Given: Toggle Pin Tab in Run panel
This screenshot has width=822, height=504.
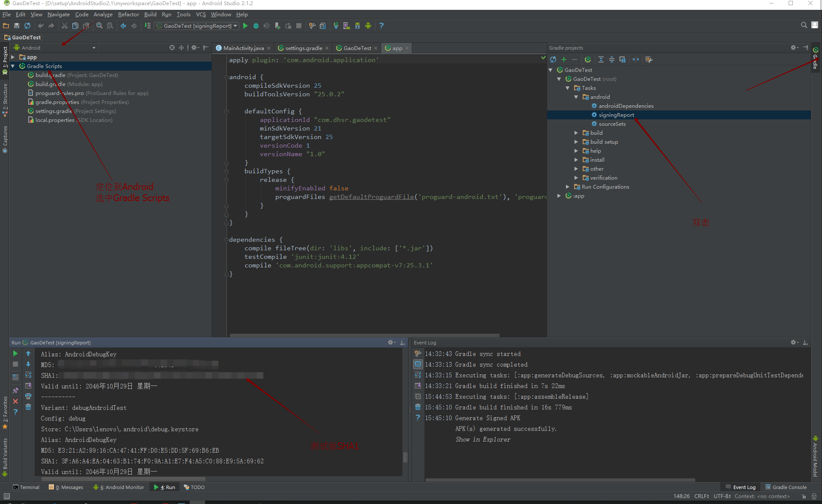Looking at the screenshot, I should point(15,391).
